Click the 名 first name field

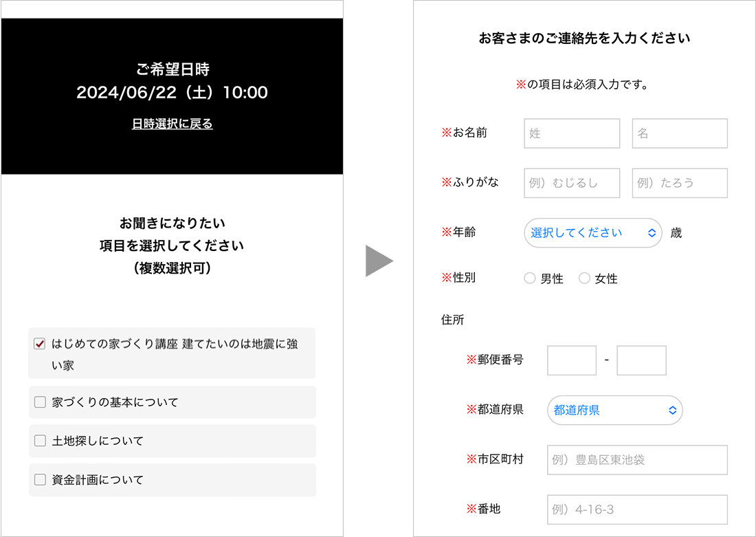pyautogui.click(x=679, y=133)
